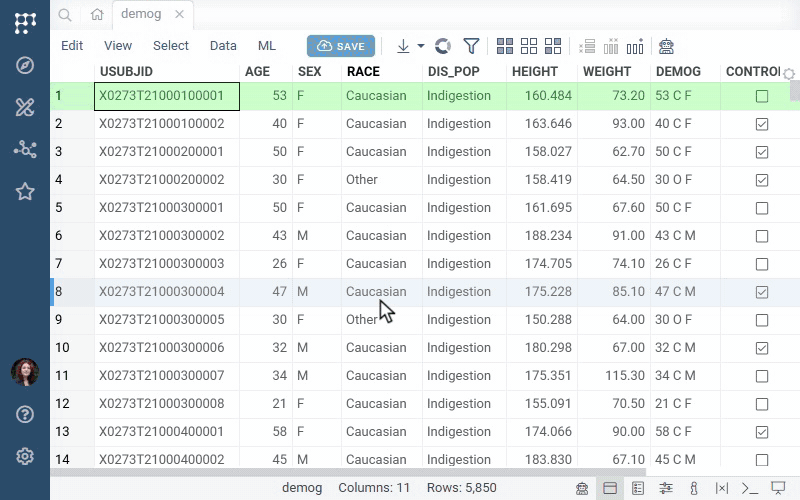Click the console prompt icon in status bar
The image size is (800, 500).
[x=749, y=488]
